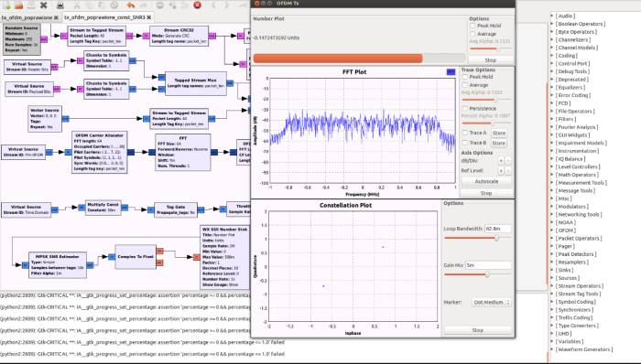
Task: Click the blue FFT legend box on plot
Action: point(451,72)
